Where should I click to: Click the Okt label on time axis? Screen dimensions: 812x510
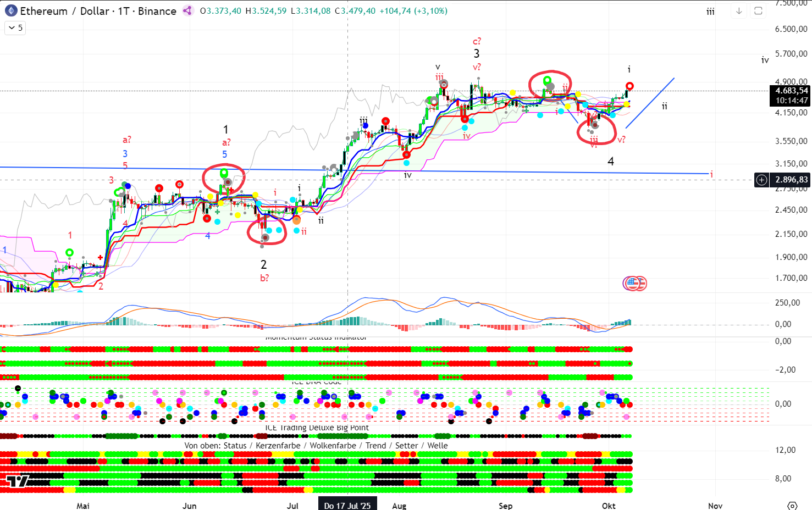pyautogui.click(x=609, y=506)
